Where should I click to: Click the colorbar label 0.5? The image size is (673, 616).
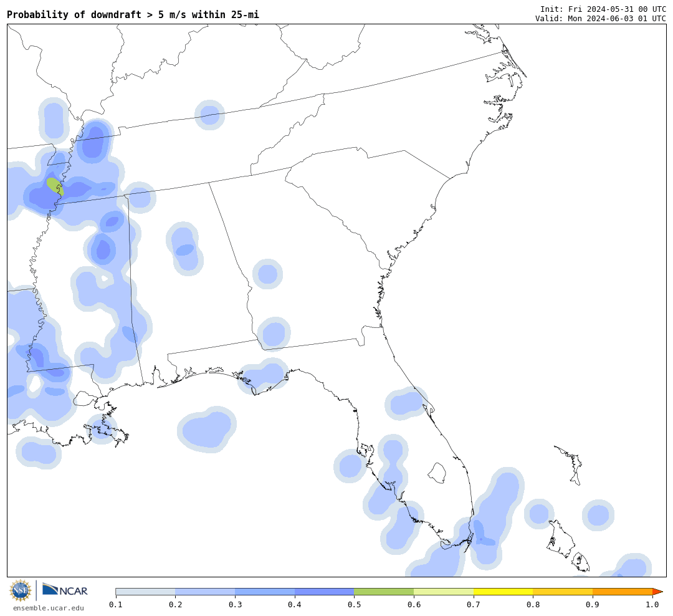pos(354,605)
